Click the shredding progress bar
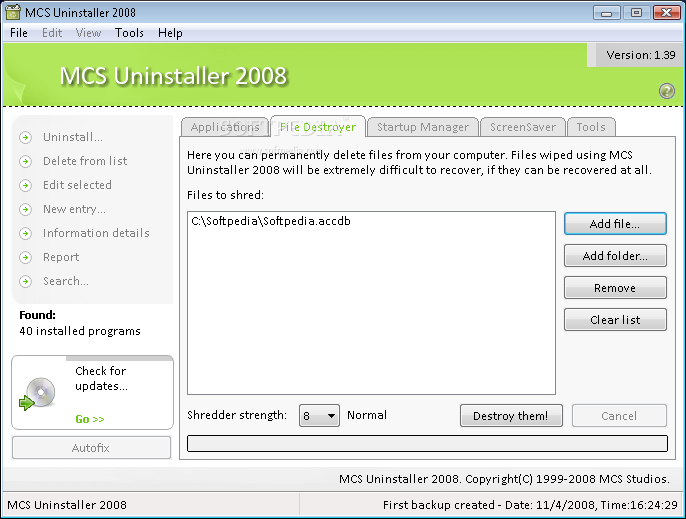This screenshot has width=686, height=519. tap(427, 443)
